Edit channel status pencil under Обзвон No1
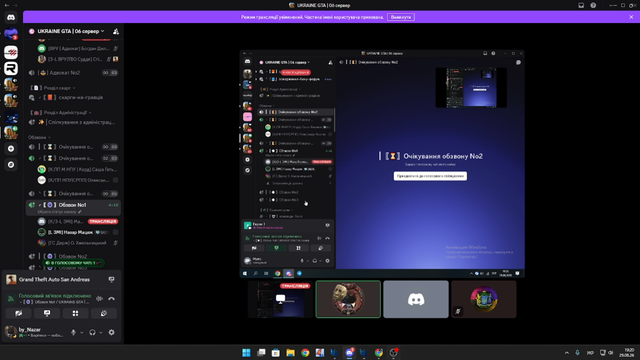The height and width of the screenshot is (360, 640). (80, 212)
